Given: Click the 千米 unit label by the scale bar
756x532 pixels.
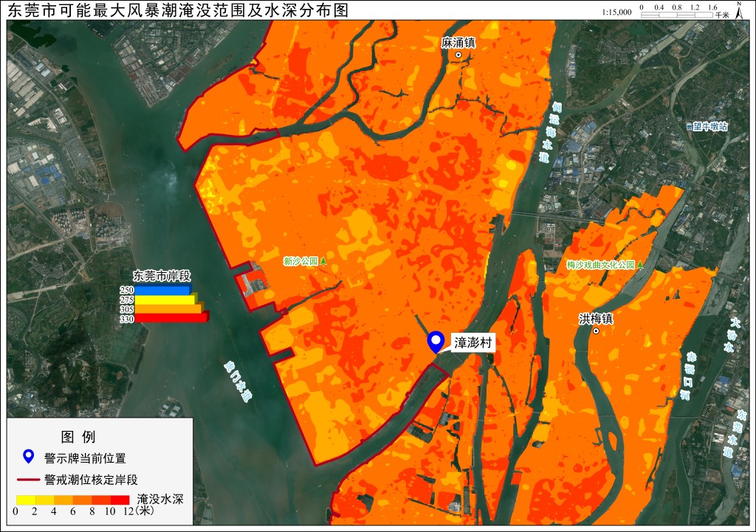Looking at the screenshot, I should point(722,15).
